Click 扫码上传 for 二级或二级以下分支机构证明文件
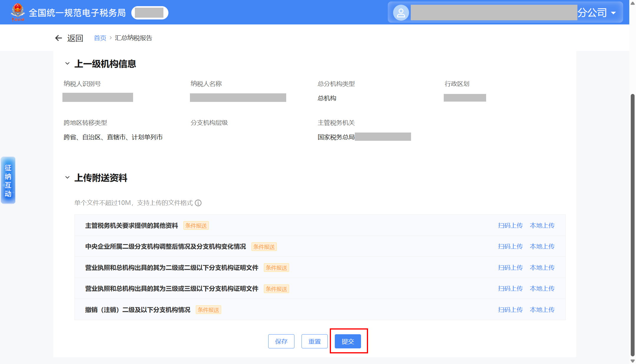The height and width of the screenshot is (364, 636). tap(510, 268)
